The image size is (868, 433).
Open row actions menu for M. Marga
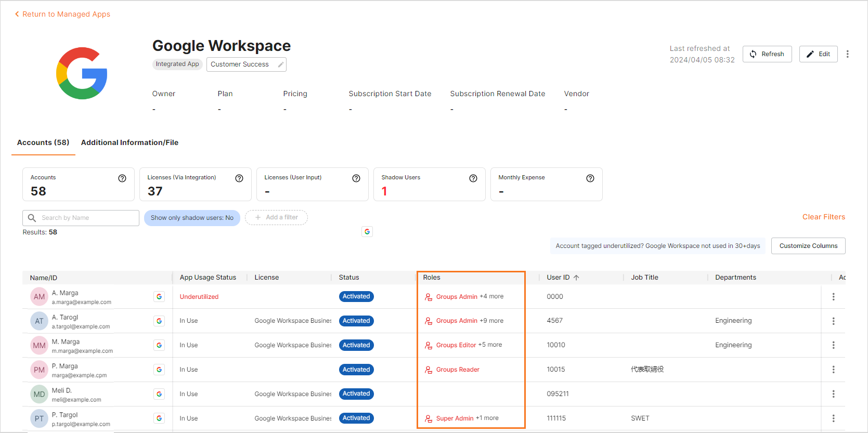click(x=833, y=345)
